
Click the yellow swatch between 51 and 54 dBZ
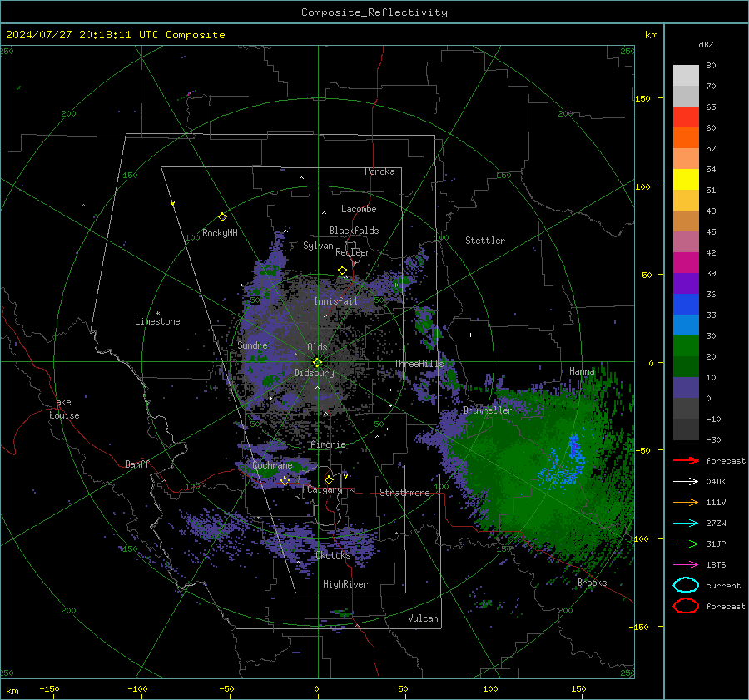(x=686, y=179)
